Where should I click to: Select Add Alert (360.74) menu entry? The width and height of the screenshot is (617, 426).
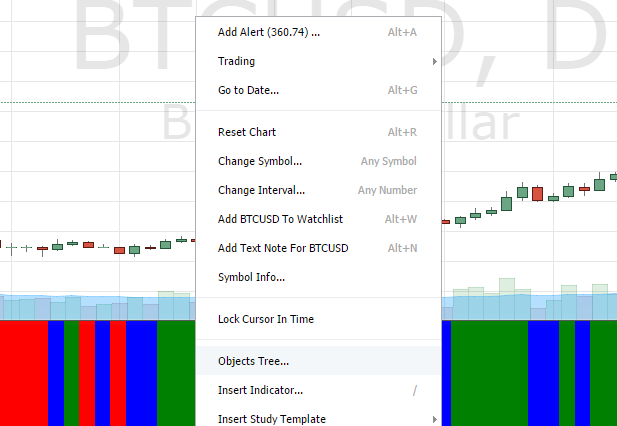318,32
